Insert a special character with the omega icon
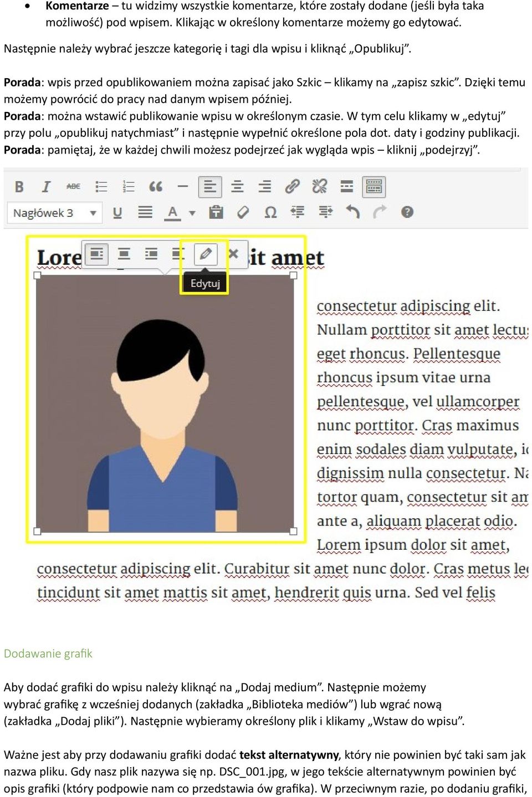Image resolution: width=532 pixels, height=797 pixels. (270, 212)
